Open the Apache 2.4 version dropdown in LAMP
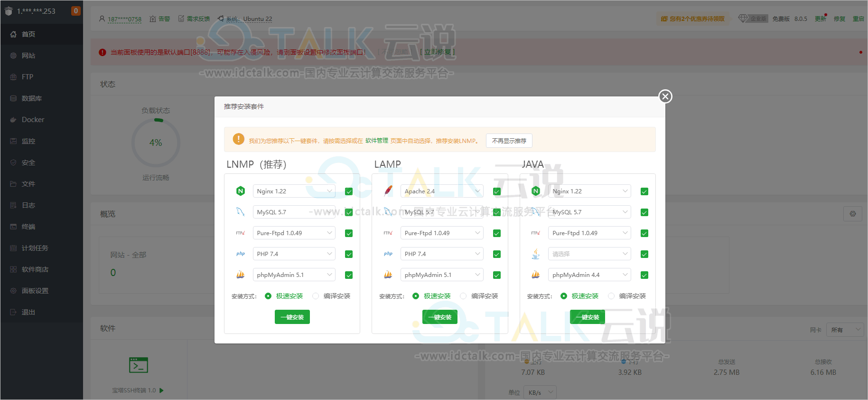 442,191
